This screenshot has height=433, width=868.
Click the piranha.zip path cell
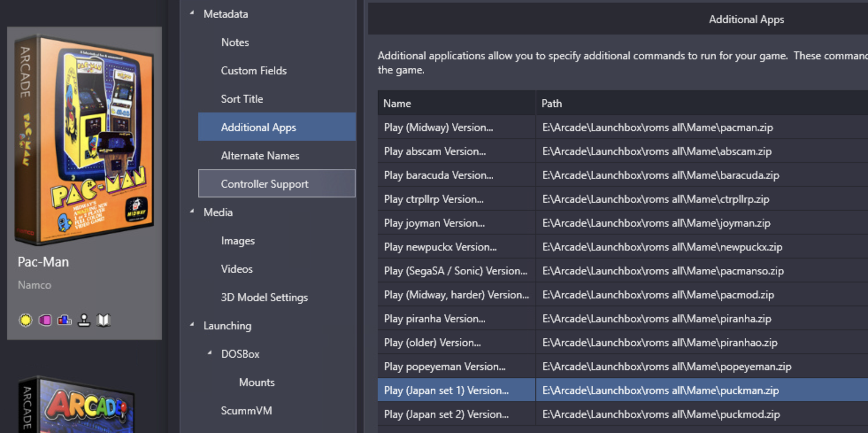[702, 319]
